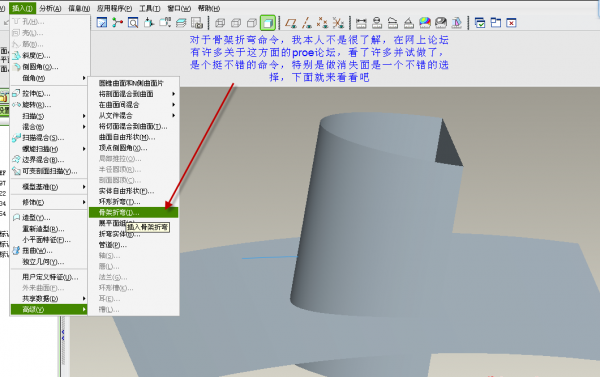Expand the 模型基准(D) submenu
This screenshot has width=600, height=377.
pyautogui.click(x=50, y=187)
